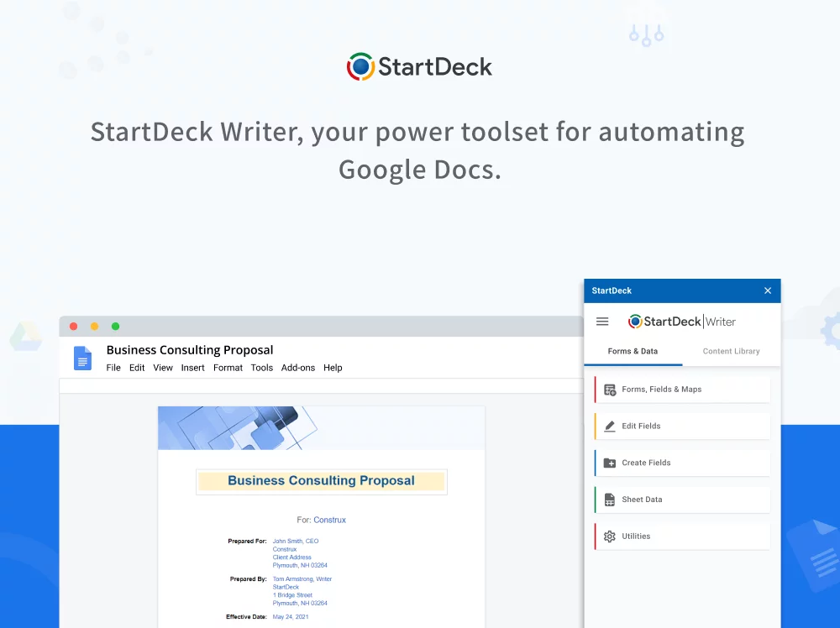Open the Insert menu

click(x=192, y=368)
